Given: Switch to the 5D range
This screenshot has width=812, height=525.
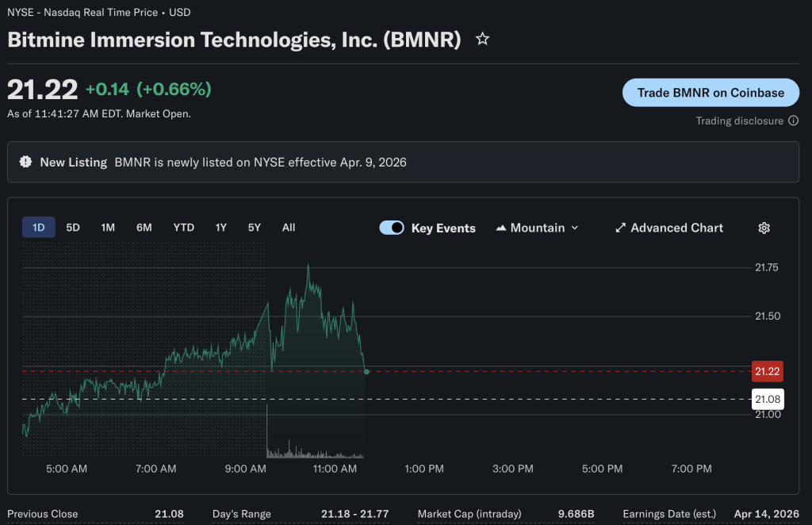Looking at the screenshot, I should pyautogui.click(x=73, y=228).
